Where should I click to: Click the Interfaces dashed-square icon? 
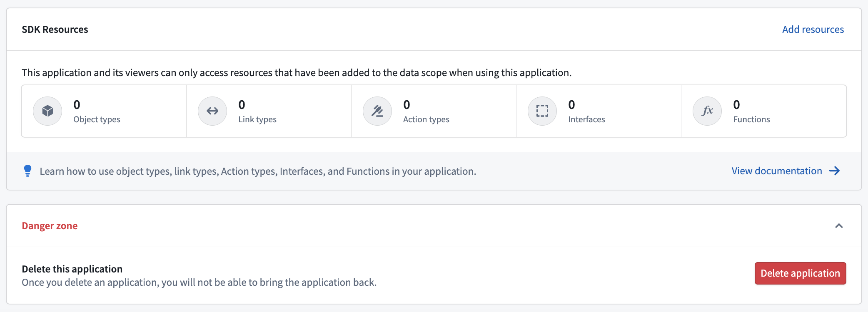[542, 111]
